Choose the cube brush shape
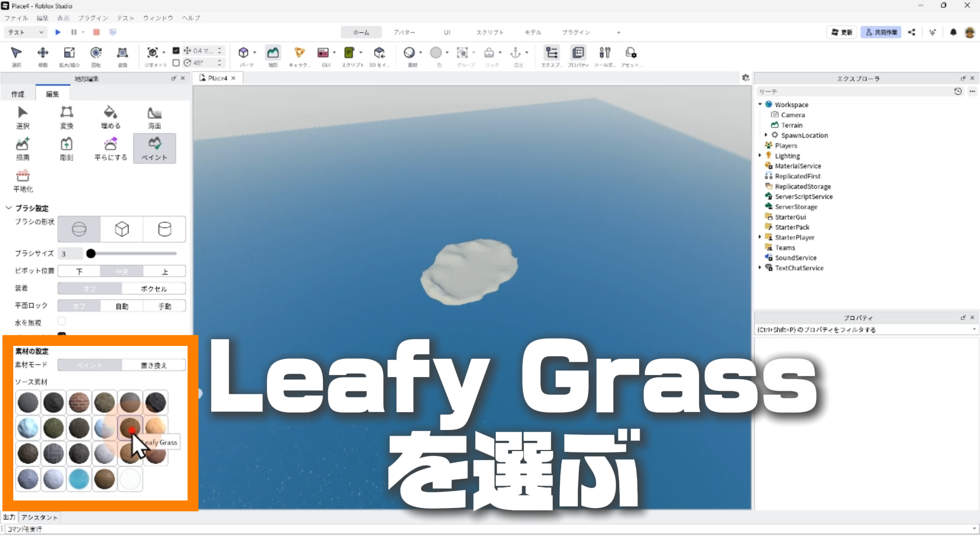 pos(121,229)
